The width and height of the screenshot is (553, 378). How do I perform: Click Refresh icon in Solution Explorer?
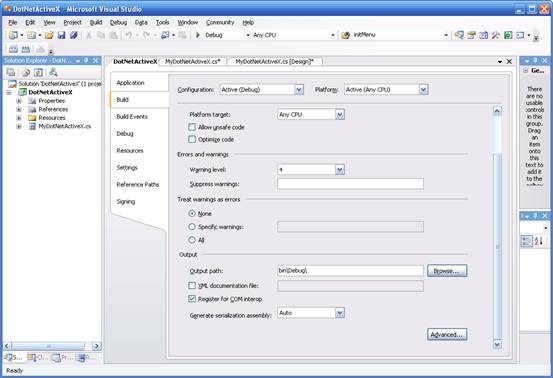(38, 72)
